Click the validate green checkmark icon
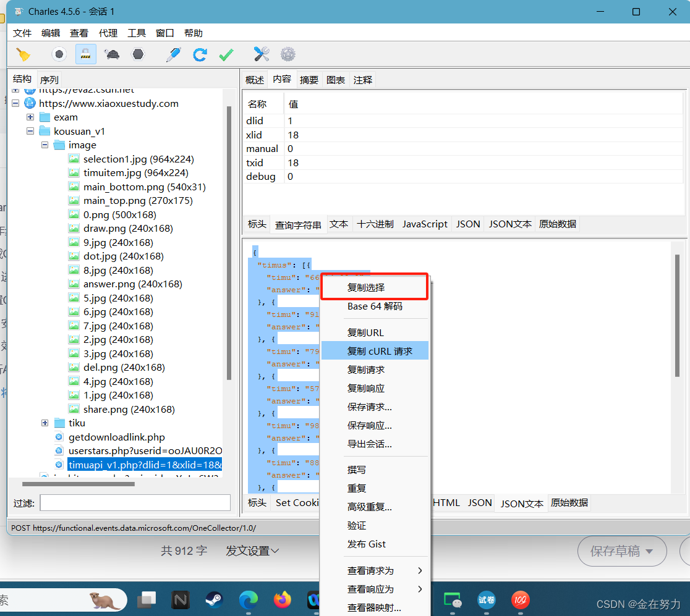Image resolution: width=690 pixels, height=616 pixels. tap(226, 54)
